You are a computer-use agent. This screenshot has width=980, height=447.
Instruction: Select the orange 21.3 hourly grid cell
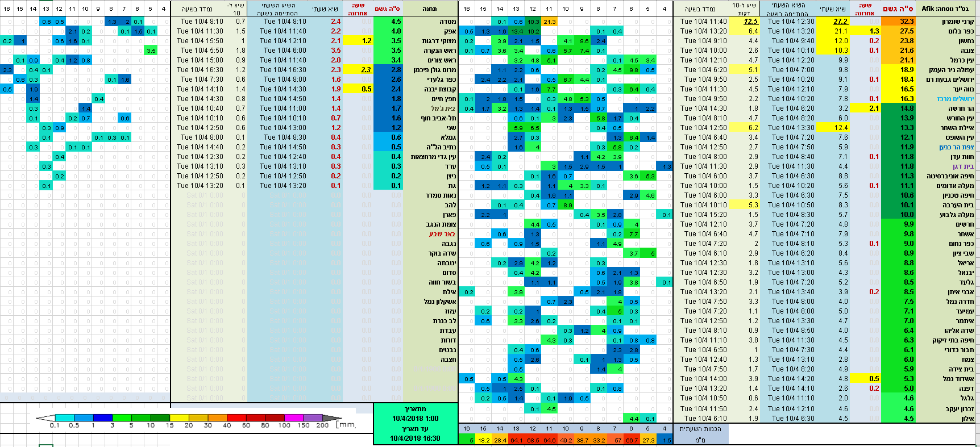549,22
